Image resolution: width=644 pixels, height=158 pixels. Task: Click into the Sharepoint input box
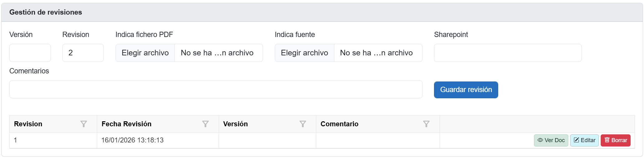point(507,53)
